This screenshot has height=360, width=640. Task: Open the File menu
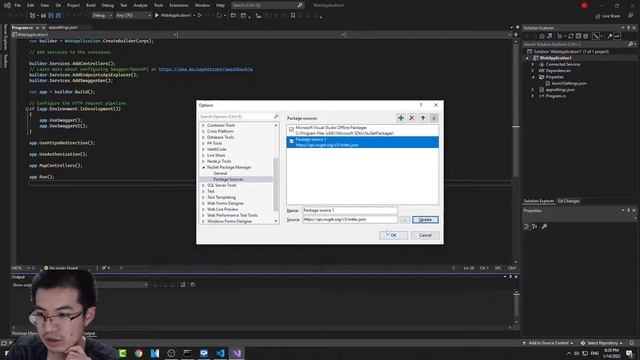pyautogui.click(x=18, y=5)
